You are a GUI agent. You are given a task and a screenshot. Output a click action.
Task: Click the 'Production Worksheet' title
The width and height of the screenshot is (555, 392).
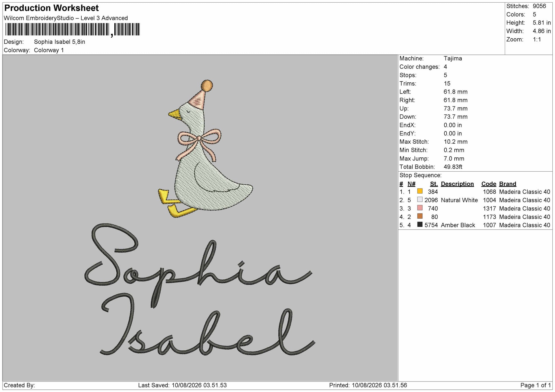click(52, 8)
